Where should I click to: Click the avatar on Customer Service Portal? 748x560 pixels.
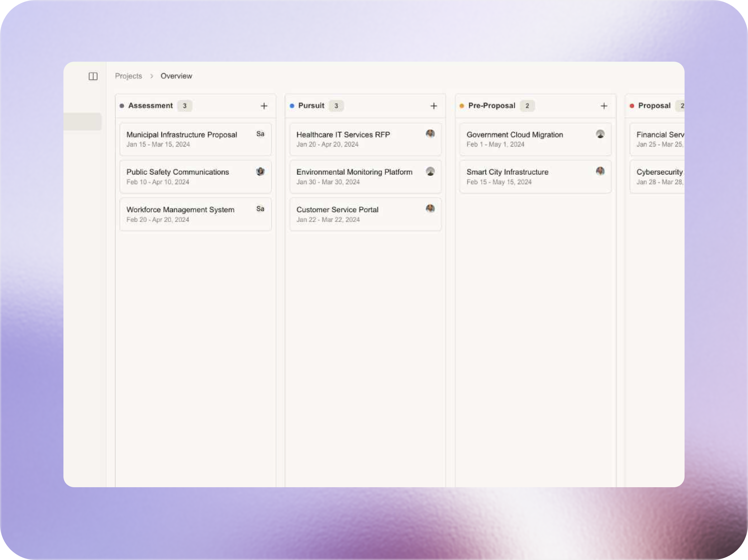pos(430,209)
